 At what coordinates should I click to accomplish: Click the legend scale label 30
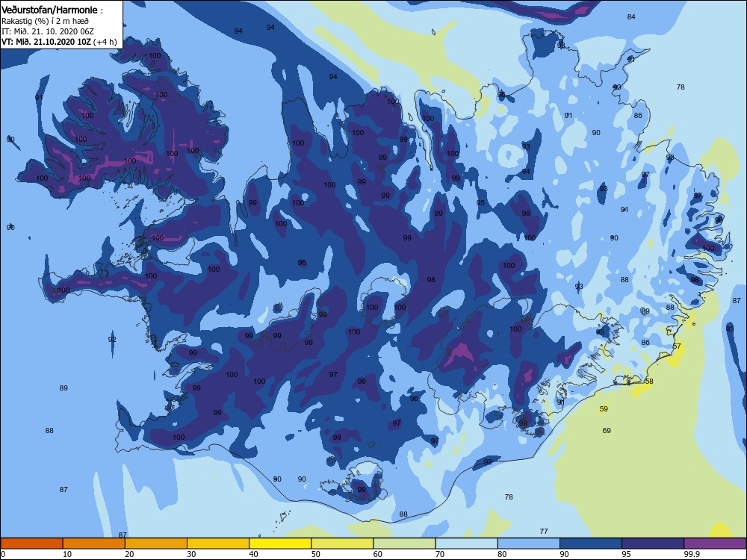191,554
